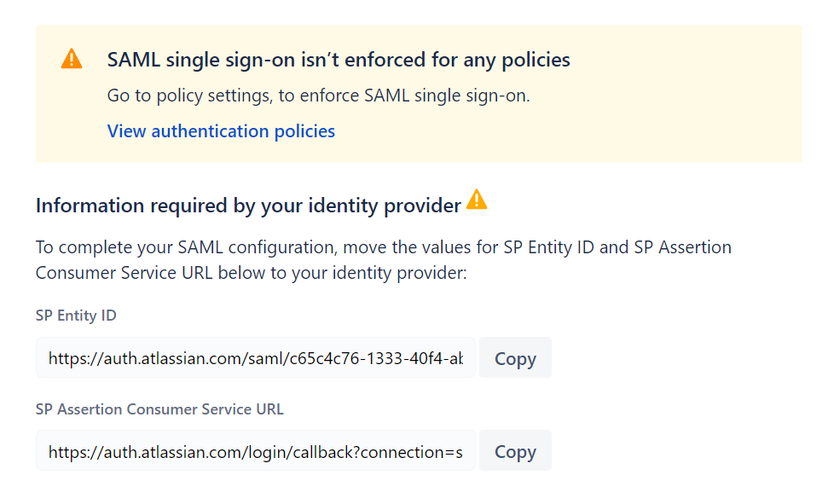Click the 'To complete your SAML configuration' paragraph
The image size is (828, 504).
tap(384, 260)
